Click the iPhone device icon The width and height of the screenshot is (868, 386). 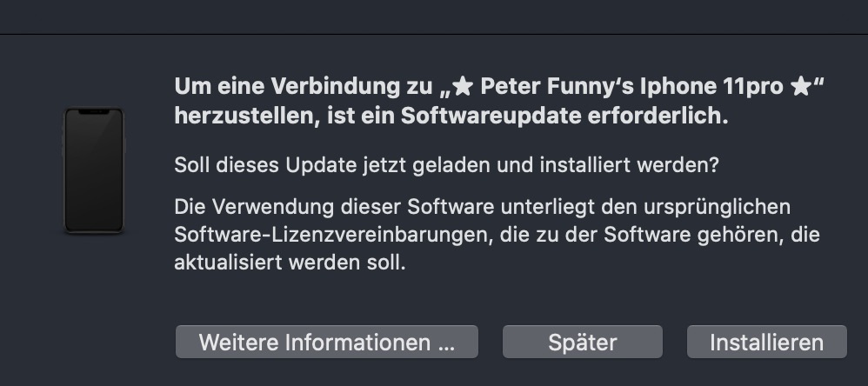[x=94, y=170]
